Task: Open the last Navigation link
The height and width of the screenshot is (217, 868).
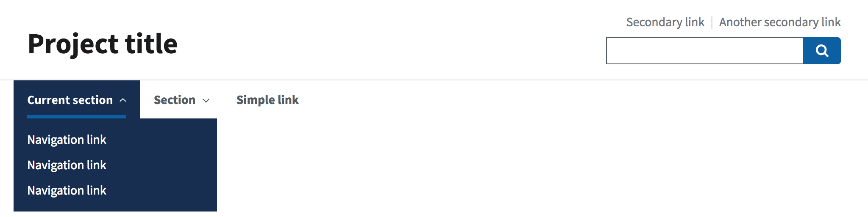Action: pos(67,190)
